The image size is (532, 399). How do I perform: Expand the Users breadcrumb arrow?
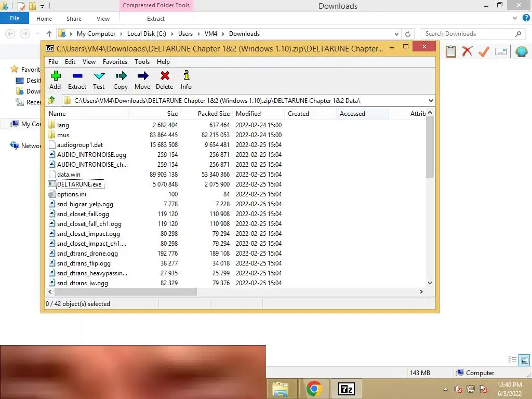(198, 34)
